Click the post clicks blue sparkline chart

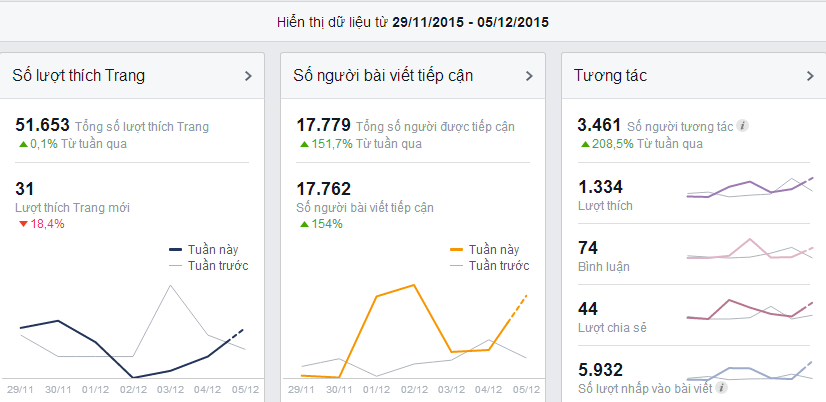[x=750, y=371]
